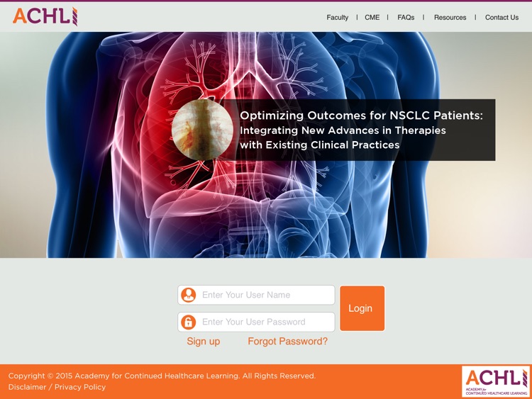Open the Resources menu item
Viewport: 532px width, 399px height.
click(450, 17)
